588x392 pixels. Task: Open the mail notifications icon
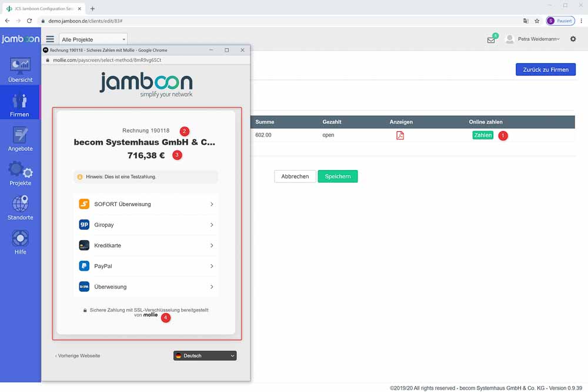tap(491, 39)
